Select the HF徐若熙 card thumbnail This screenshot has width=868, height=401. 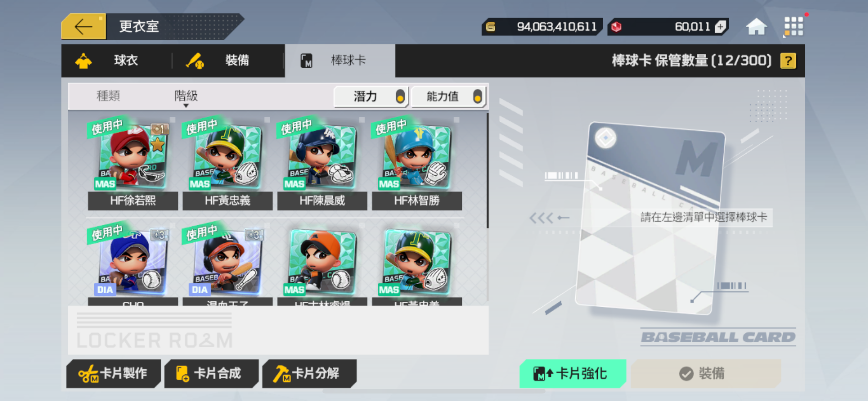coord(133,164)
